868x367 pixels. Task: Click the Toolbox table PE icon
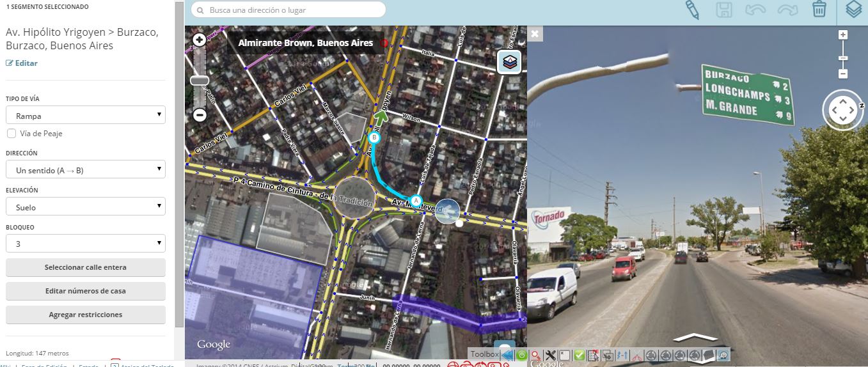594,355
